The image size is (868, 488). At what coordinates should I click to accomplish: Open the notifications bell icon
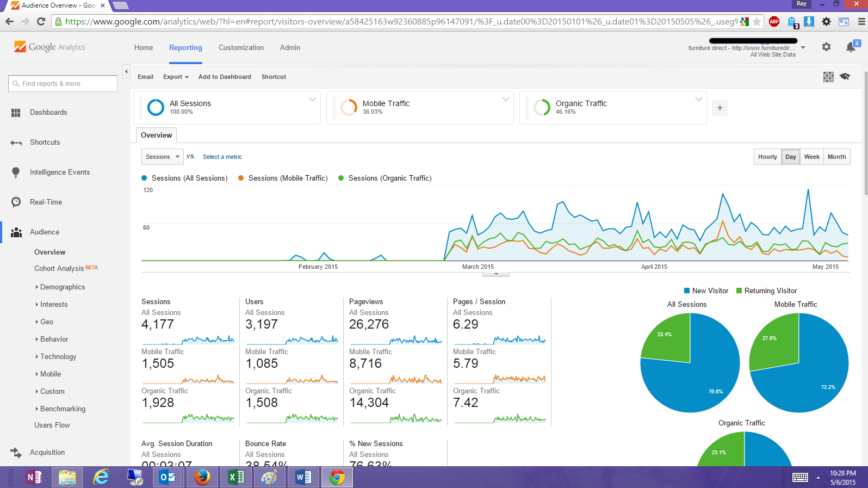851,47
